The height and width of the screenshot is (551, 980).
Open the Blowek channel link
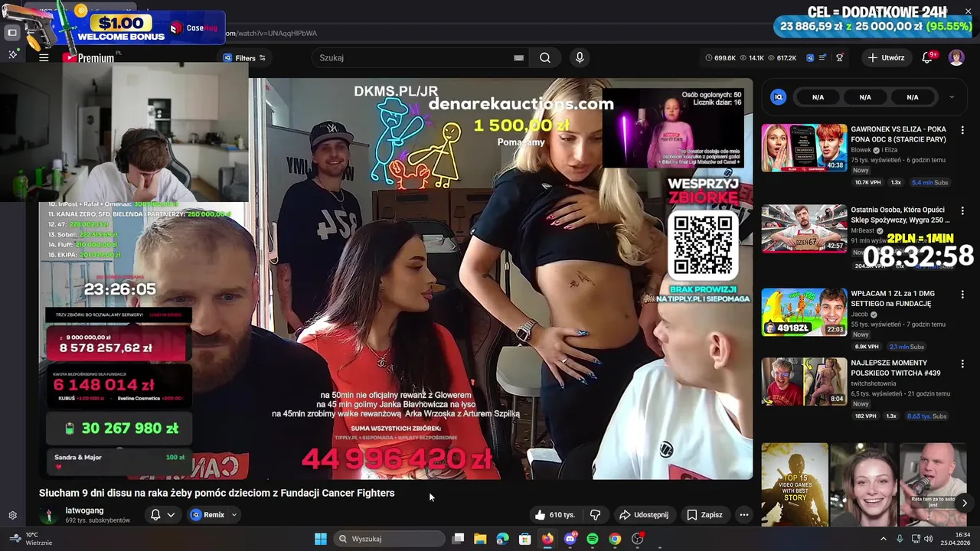coord(861,151)
